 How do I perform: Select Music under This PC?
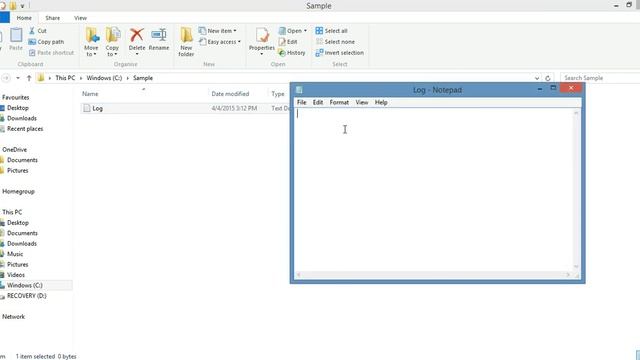[15, 254]
